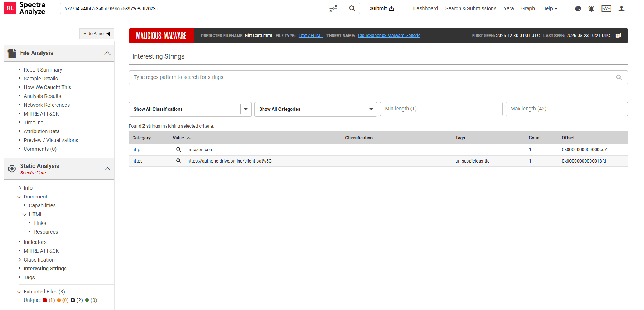The width and height of the screenshot is (644, 310).
Task: Open the user profile icon
Action: click(621, 8)
